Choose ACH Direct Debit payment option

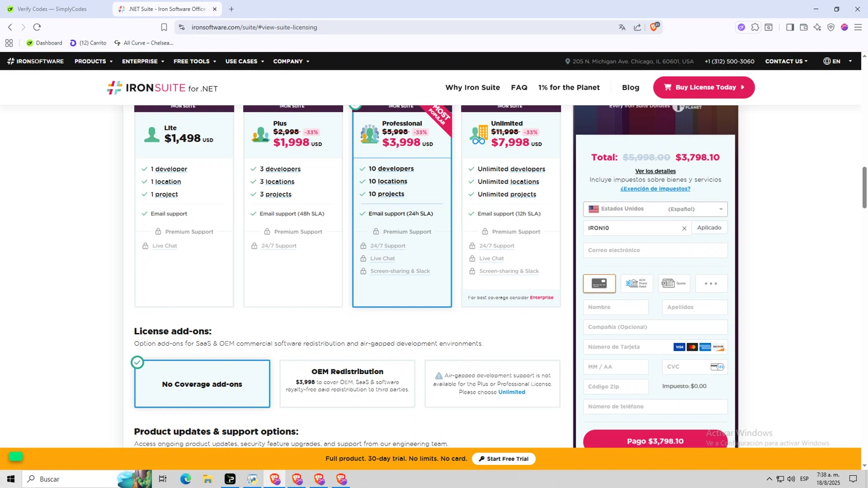coord(637,283)
